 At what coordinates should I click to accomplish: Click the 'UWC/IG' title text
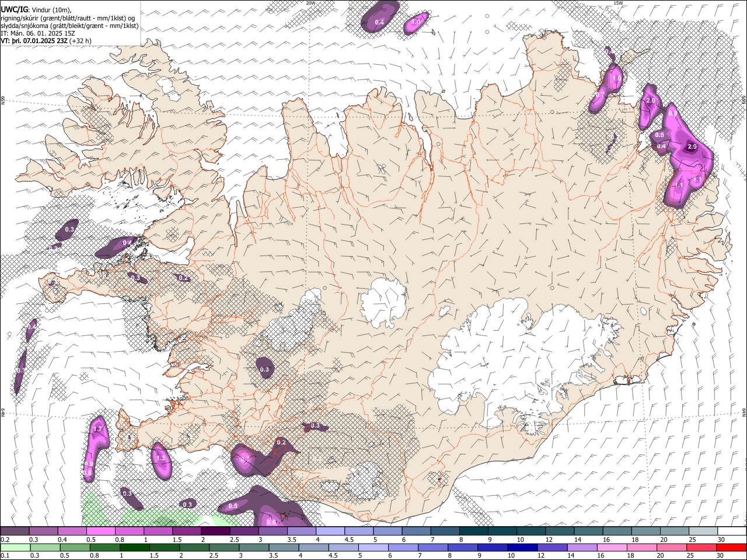[x=13, y=10]
